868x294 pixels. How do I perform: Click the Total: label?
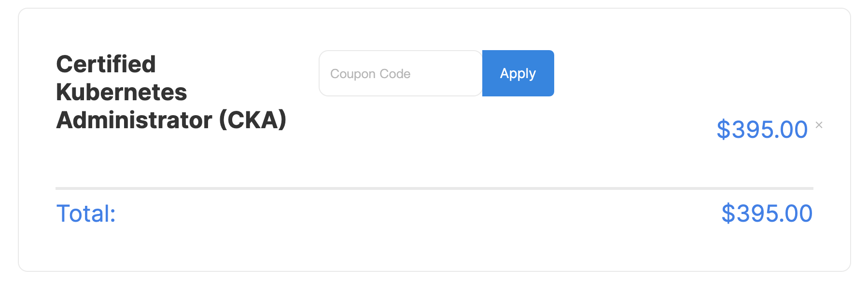click(x=86, y=214)
